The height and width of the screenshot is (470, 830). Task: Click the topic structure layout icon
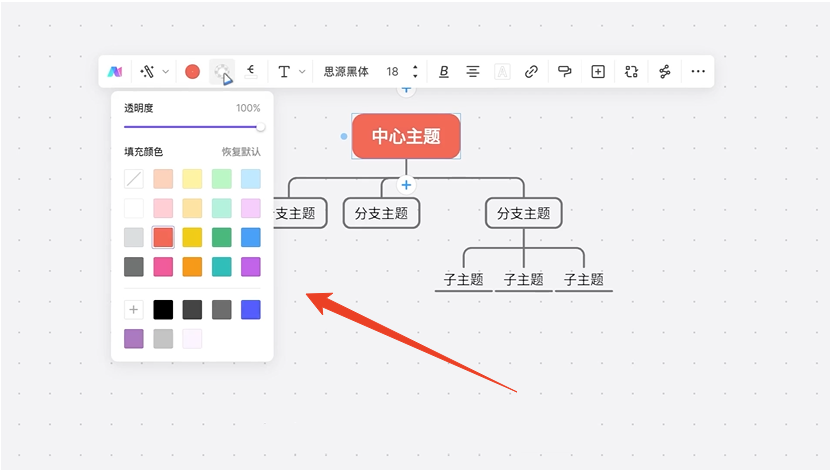pos(665,72)
